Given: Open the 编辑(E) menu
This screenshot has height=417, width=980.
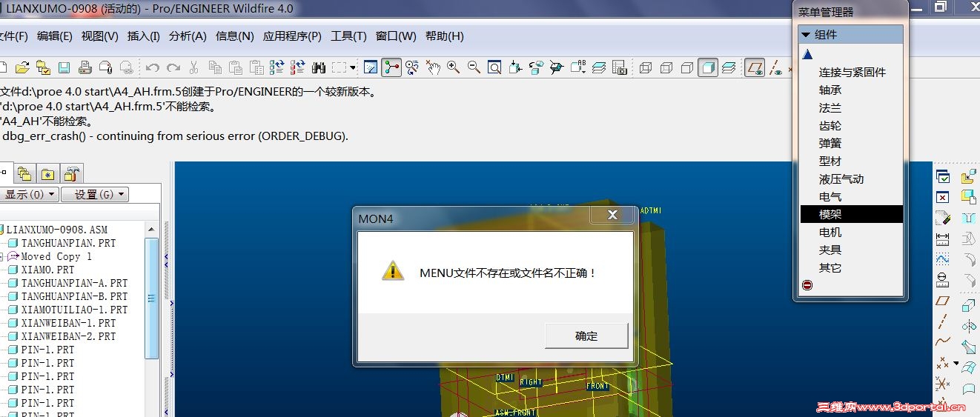Looking at the screenshot, I should (55, 36).
